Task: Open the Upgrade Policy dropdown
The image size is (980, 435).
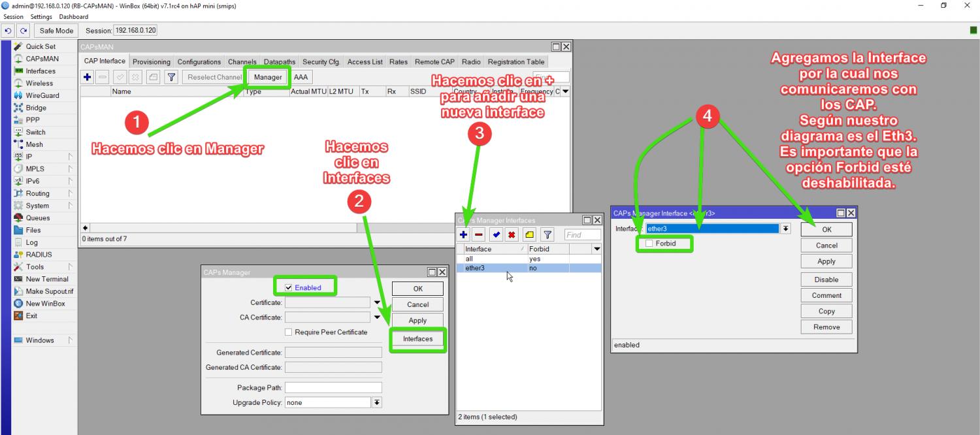Action: coord(377,402)
